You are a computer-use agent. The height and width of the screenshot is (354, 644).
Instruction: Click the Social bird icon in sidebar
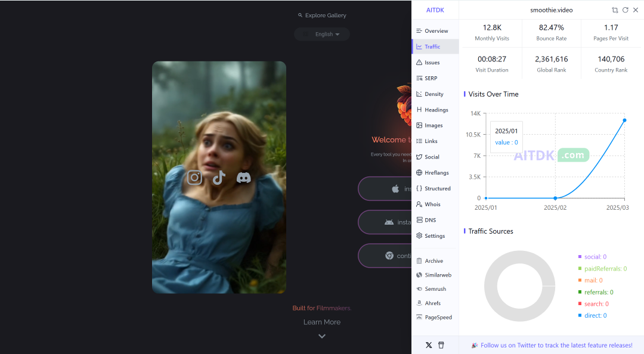click(419, 157)
